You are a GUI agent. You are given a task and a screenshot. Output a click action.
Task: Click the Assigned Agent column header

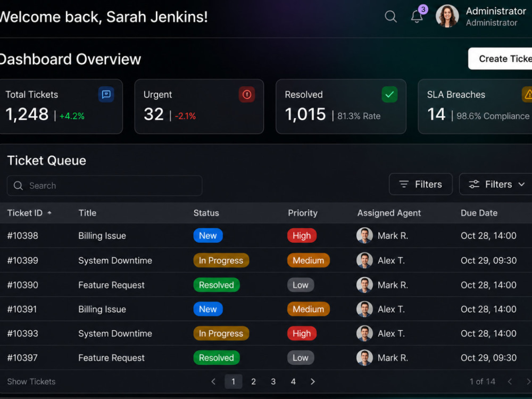click(389, 213)
